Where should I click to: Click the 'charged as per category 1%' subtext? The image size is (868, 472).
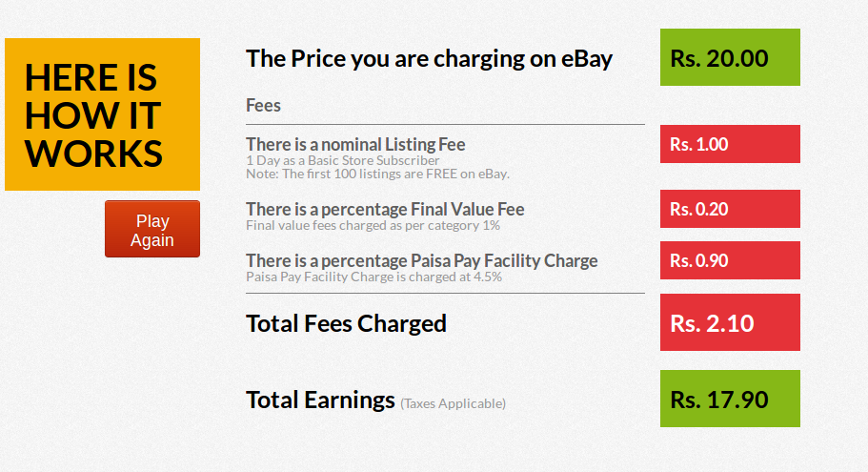point(373,226)
